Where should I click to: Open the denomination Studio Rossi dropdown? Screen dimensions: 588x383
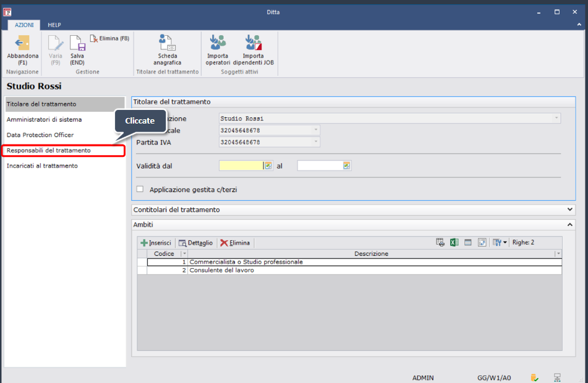(556, 118)
